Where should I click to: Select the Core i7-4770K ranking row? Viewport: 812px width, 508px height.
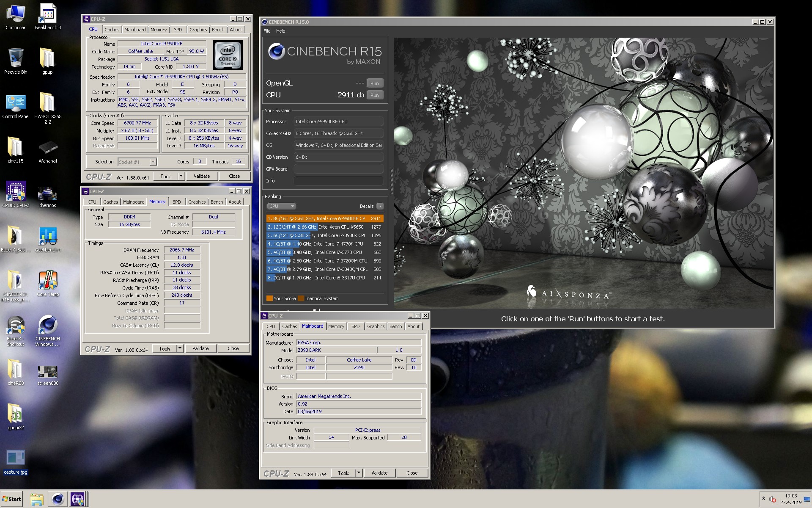click(x=325, y=244)
